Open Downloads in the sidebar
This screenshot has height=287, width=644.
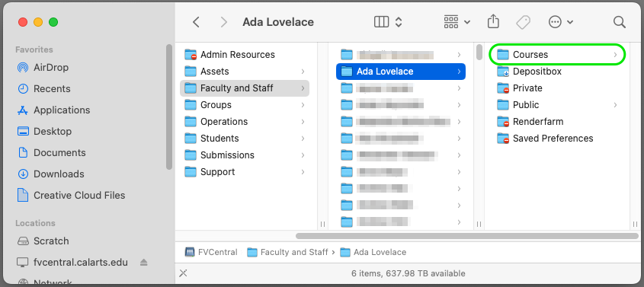(x=50, y=174)
